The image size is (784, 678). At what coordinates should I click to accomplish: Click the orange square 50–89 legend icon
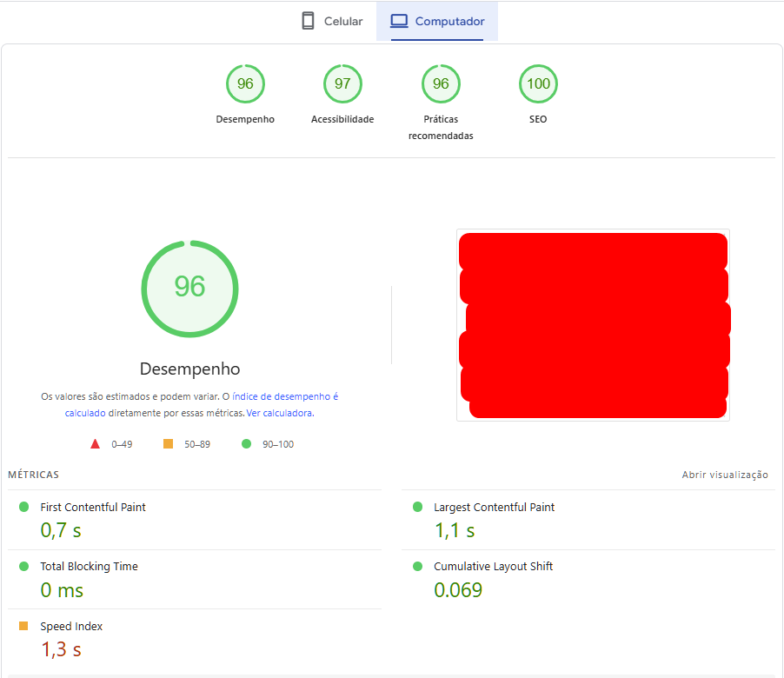tap(169, 444)
